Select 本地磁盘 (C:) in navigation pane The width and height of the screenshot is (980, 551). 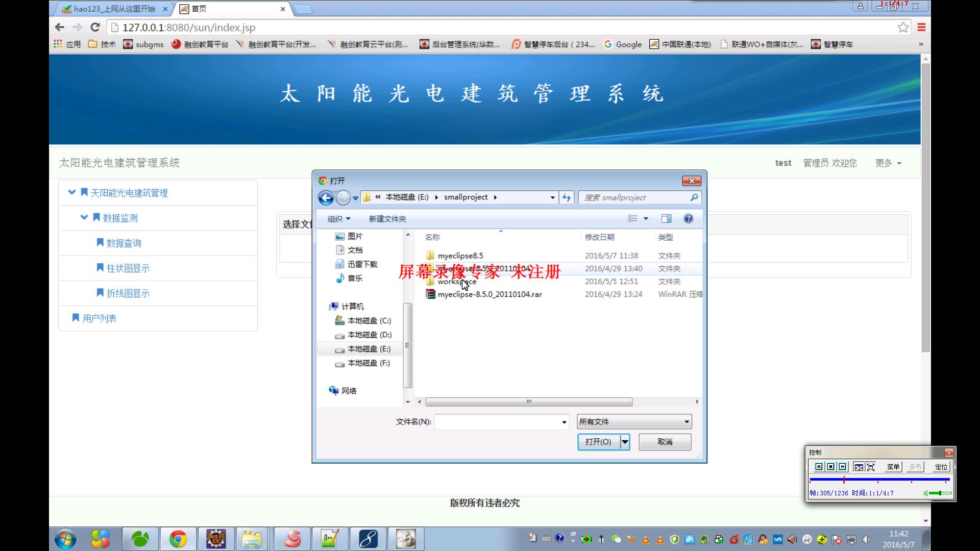point(363,320)
